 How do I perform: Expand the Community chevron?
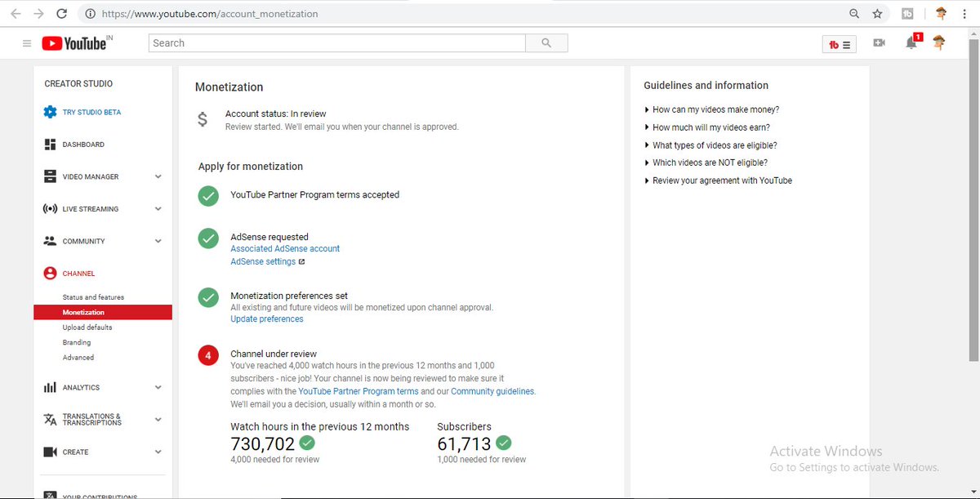[x=158, y=241]
